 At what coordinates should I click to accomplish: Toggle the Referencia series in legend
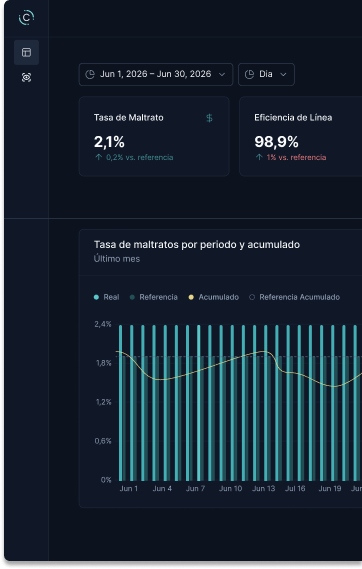click(x=153, y=297)
